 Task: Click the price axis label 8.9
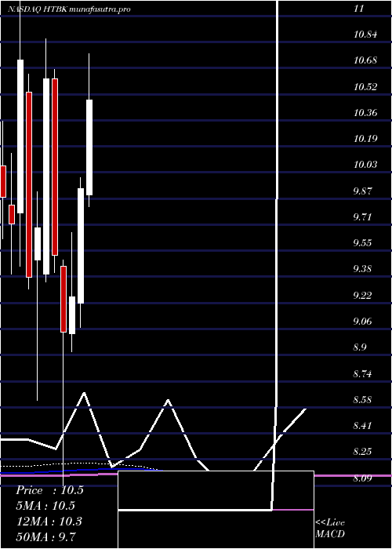pos(360,347)
